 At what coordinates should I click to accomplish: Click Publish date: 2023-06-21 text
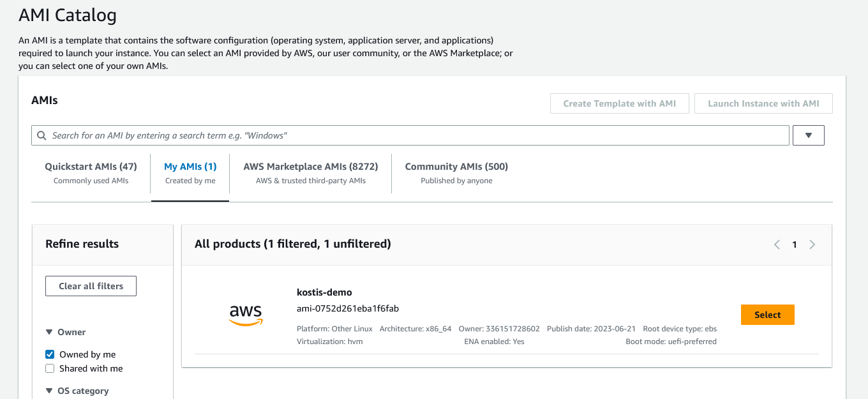pyautogui.click(x=591, y=329)
